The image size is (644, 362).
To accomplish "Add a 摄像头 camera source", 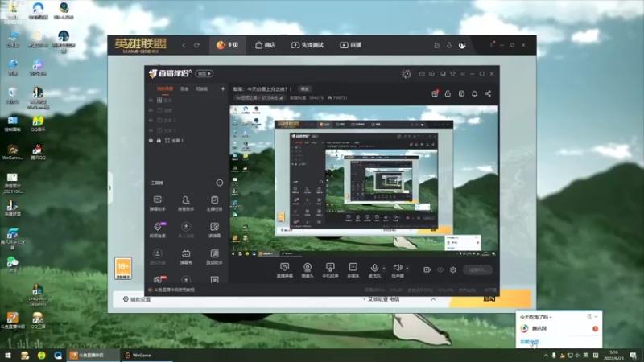I will pyautogui.click(x=308, y=270).
